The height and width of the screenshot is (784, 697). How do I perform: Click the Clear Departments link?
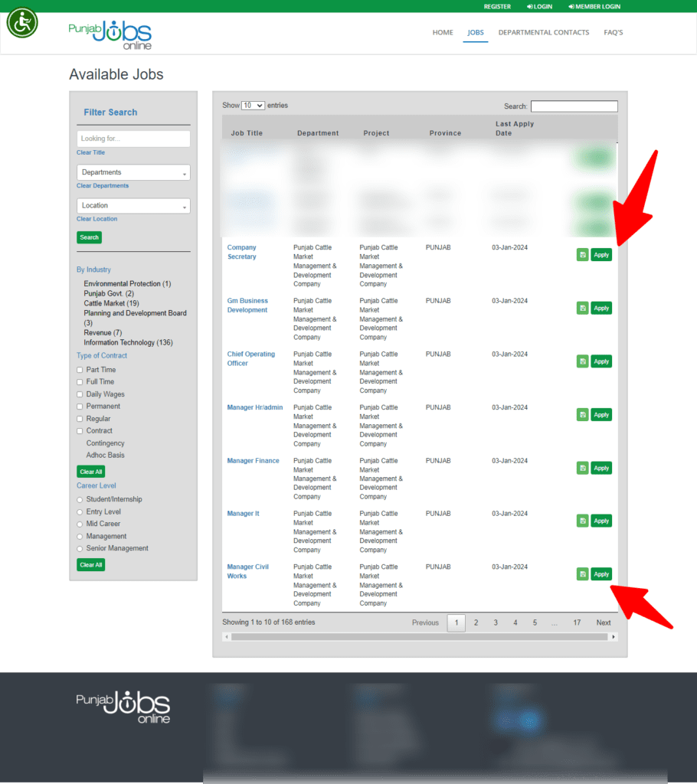pyautogui.click(x=102, y=185)
